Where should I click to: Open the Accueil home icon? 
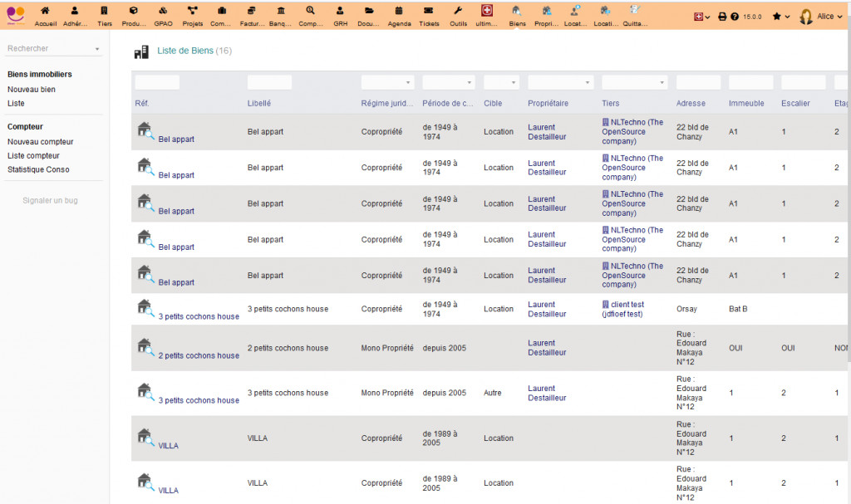[x=46, y=15]
